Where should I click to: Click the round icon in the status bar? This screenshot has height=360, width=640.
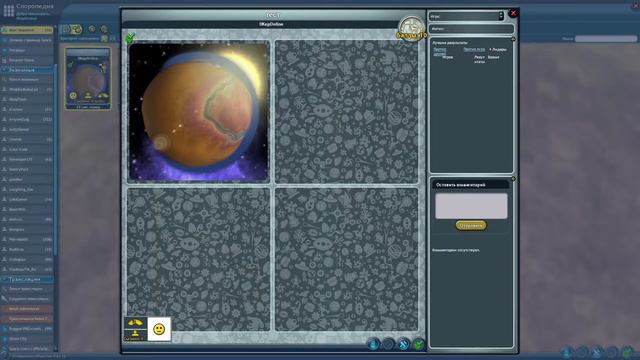click(x=4, y=356)
